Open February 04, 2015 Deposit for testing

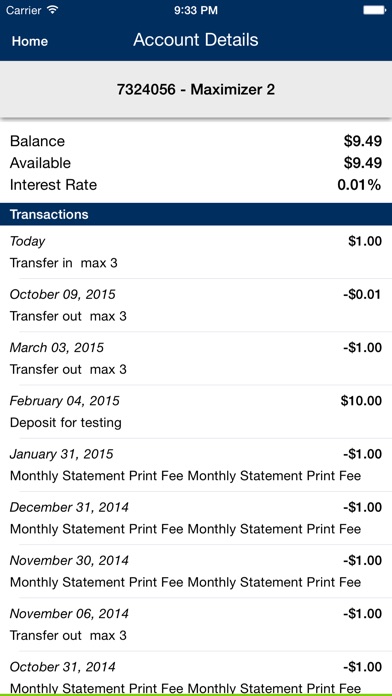tap(196, 412)
